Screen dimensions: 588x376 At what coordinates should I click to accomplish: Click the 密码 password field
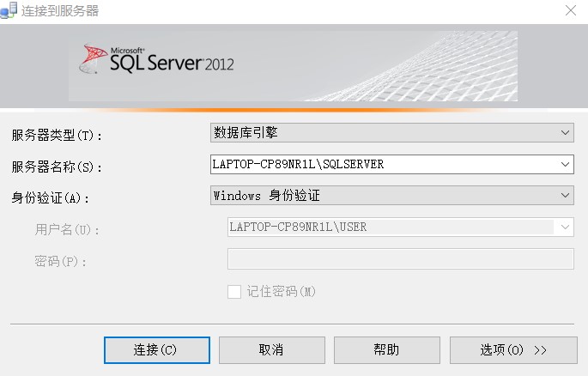pos(401,258)
